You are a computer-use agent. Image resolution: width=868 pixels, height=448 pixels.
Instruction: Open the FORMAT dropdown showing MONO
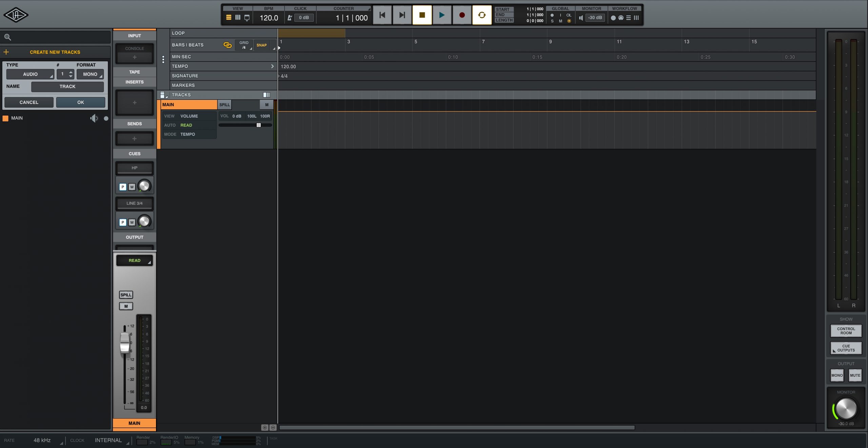(x=90, y=74)
